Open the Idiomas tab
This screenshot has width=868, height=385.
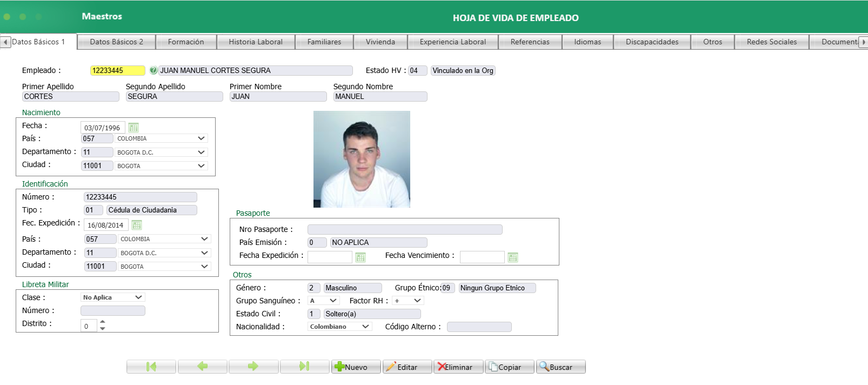(x=587, y=42)
